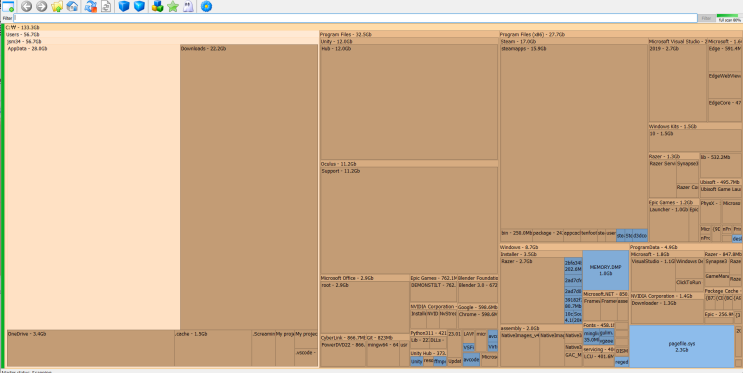Select the EdgeWebView block
This screenshot has height=373, width=743.
(725, 85)
